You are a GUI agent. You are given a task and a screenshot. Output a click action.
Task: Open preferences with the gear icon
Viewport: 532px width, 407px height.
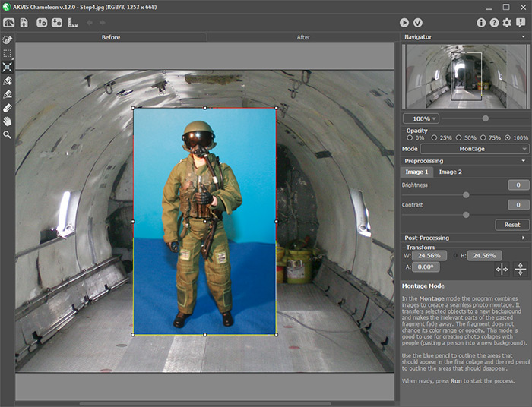(507, 23)
